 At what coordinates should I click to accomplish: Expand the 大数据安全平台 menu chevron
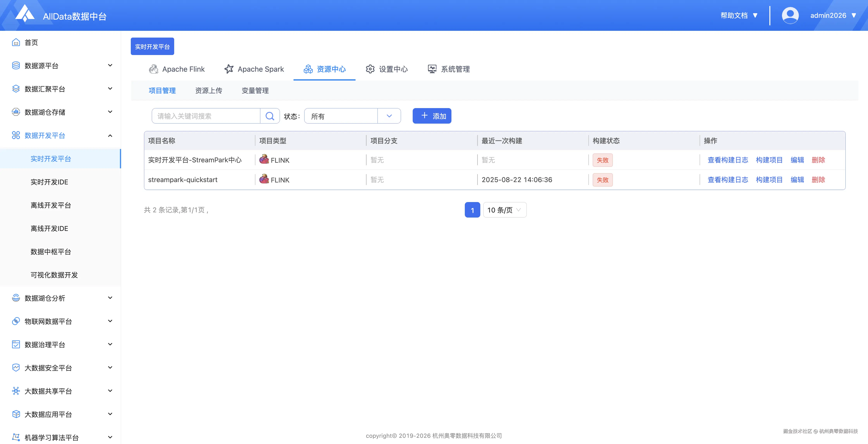110,367
